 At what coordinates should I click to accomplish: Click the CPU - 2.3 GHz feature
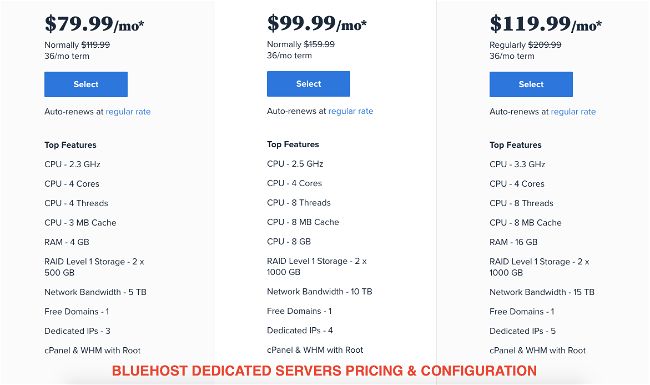(73, 164)
